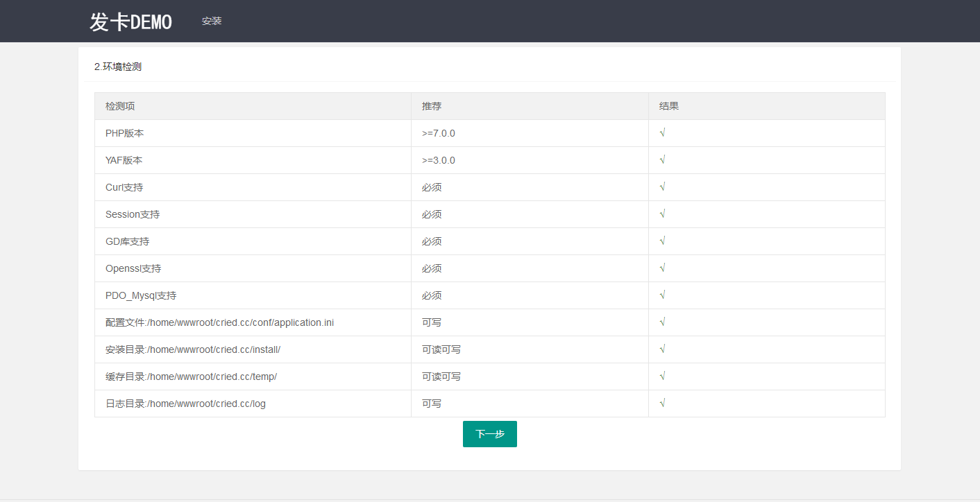
Task: Click the check mark for PHP版本
Action: (663, 133)
